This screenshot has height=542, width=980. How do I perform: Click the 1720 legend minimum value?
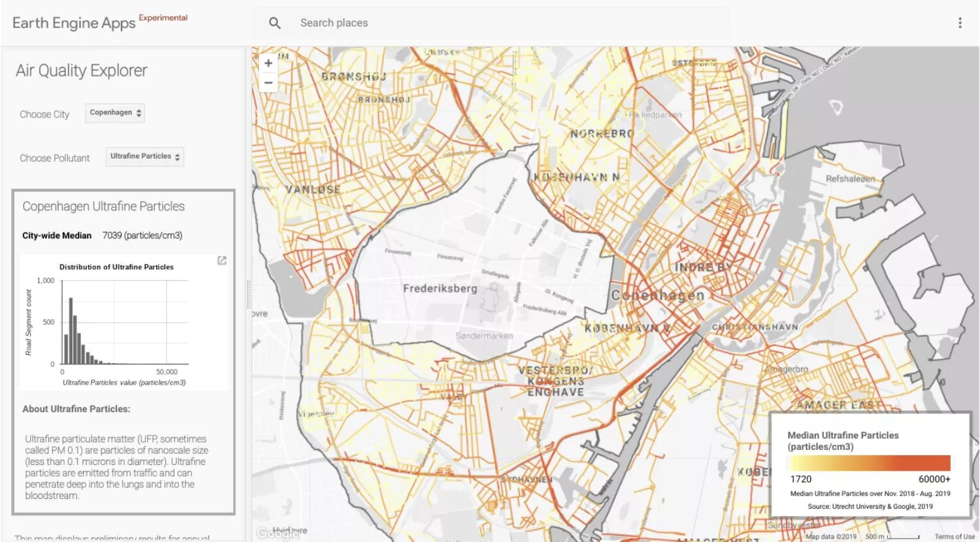pyautogui.click(x=801, y=479)
